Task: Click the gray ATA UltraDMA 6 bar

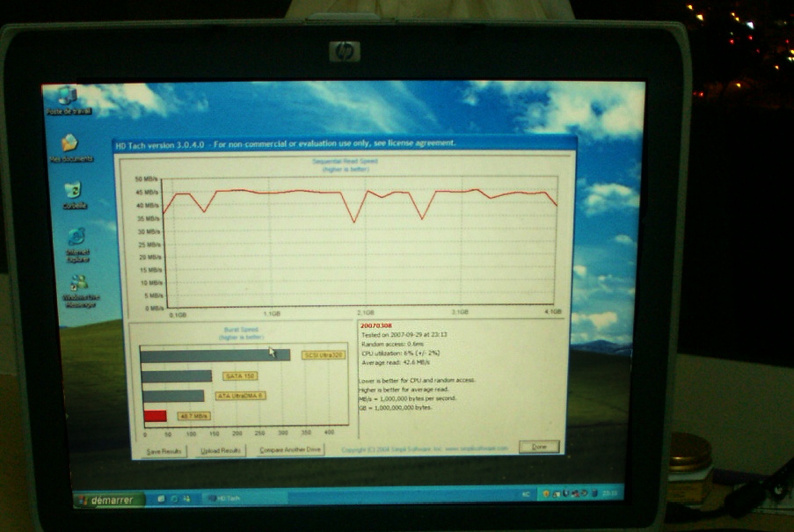Action: pyautogui.click(x=173, y=396)
